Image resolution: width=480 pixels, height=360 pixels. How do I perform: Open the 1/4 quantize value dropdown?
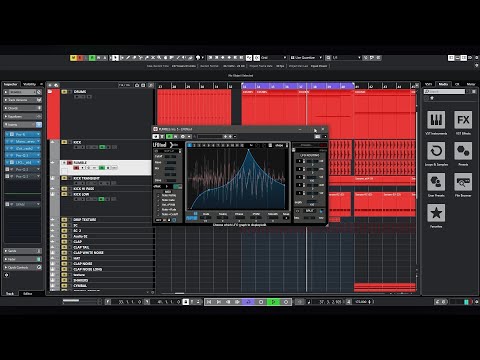tap(347, 58)
